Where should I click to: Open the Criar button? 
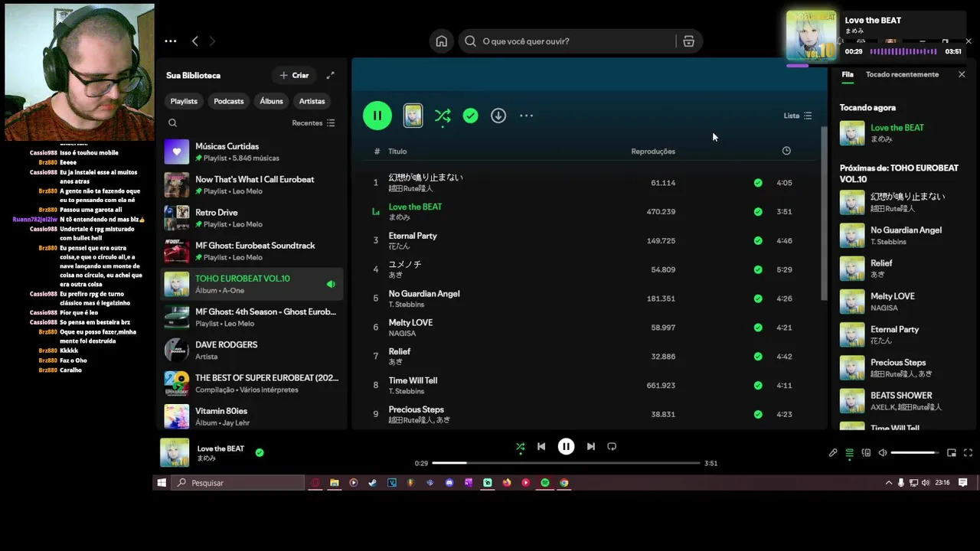pos(294,75)
